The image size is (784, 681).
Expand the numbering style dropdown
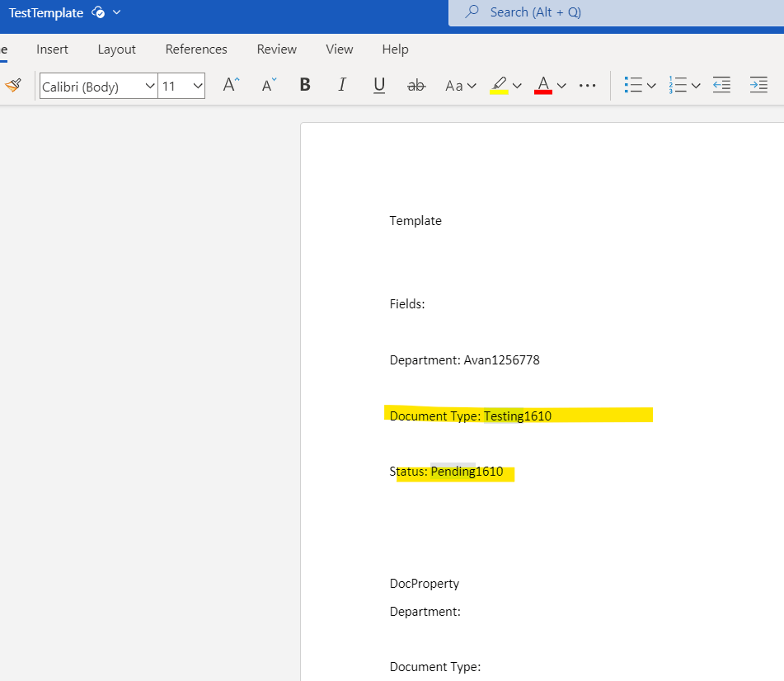pyautogui.click(x=696, y=86)
